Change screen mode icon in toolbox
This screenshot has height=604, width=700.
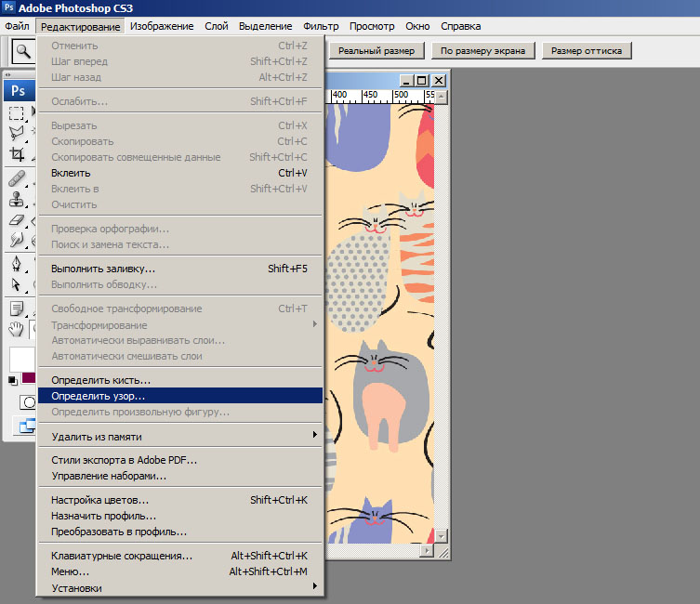(x=27, y=426)
